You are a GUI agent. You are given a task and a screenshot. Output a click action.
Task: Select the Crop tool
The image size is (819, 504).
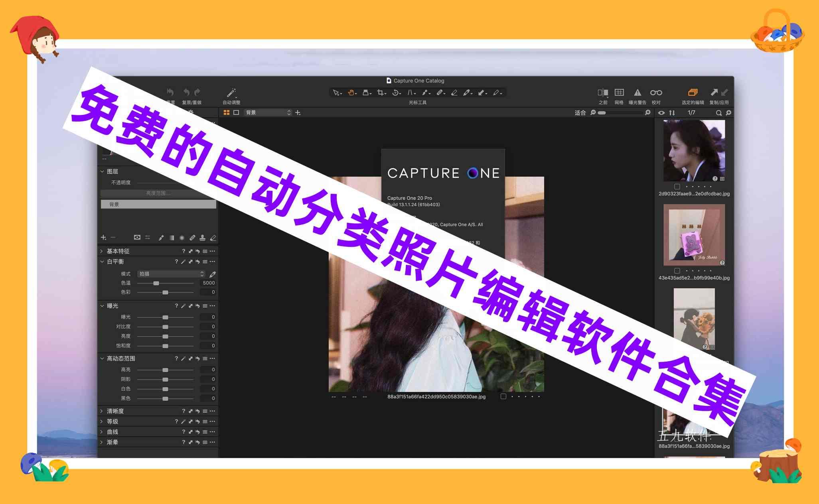click(x=380, y=93)
